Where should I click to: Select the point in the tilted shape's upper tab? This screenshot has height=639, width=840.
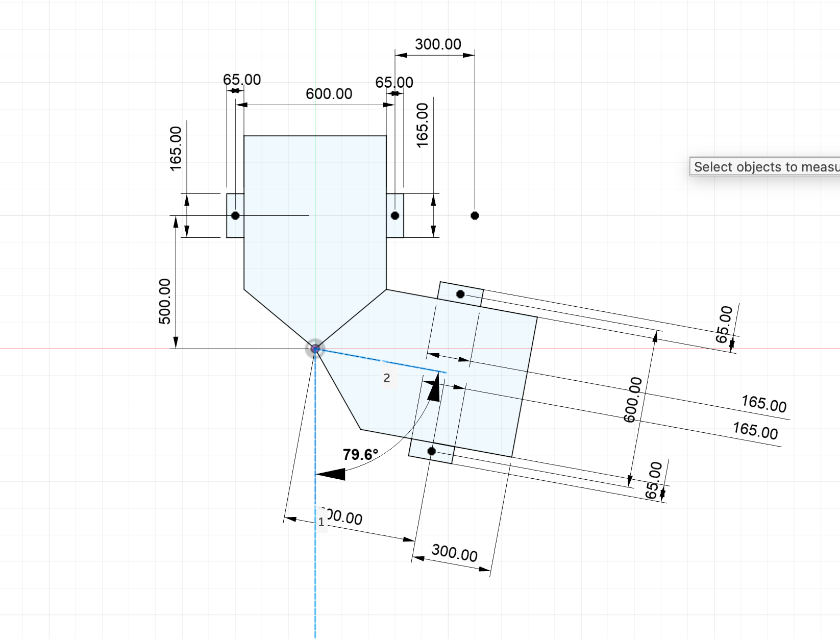pos(460,294)
